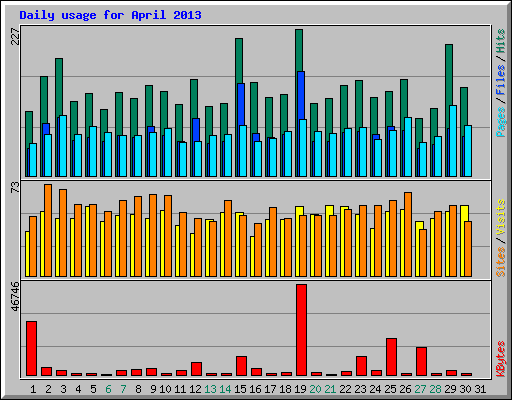Click the day 17 axis label
The height and width of the screenshot is (400, 512).
pos(270,389)
